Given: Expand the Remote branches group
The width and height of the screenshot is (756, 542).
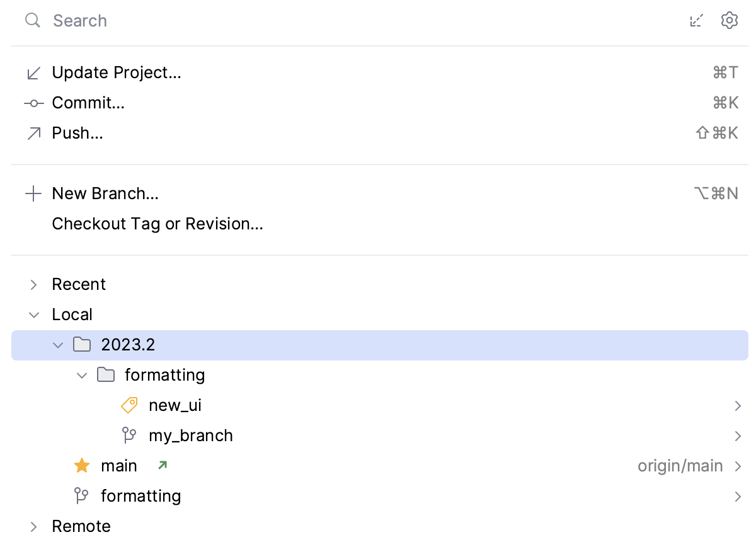Looking at the screenshot, I should 34,527.
